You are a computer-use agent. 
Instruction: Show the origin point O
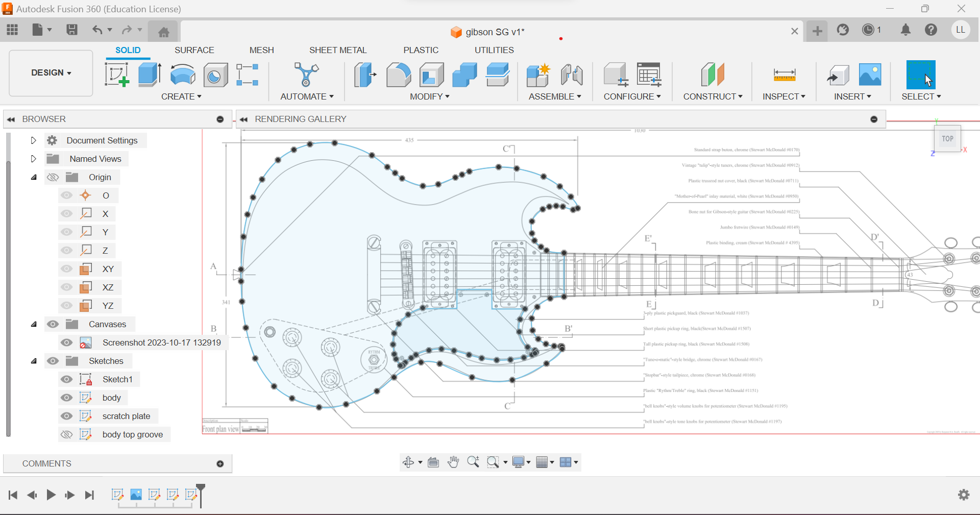(67, 195)
